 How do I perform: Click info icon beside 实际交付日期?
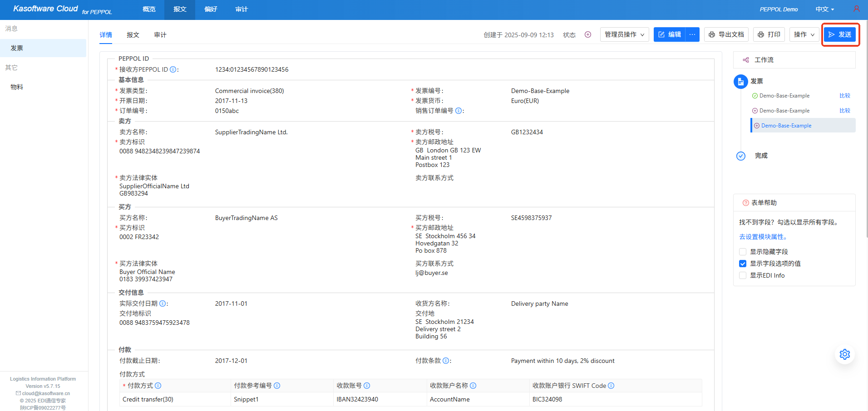[163, 303]
